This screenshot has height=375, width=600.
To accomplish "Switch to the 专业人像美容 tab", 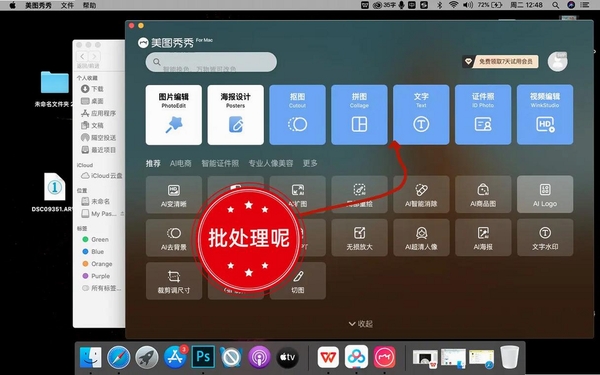I will pyautogui.click(x=271, y=163).
